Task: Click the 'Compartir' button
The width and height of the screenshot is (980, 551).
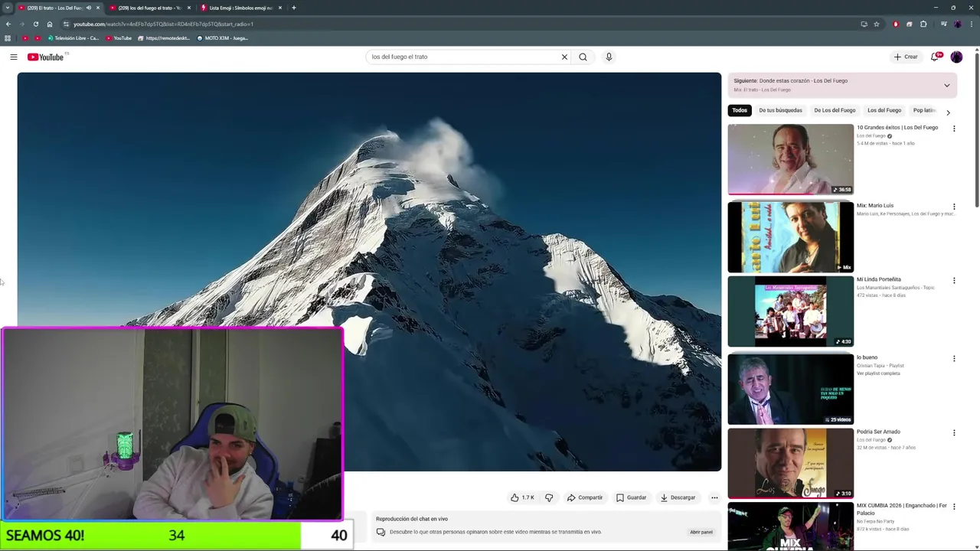Action: click(585, 497)
